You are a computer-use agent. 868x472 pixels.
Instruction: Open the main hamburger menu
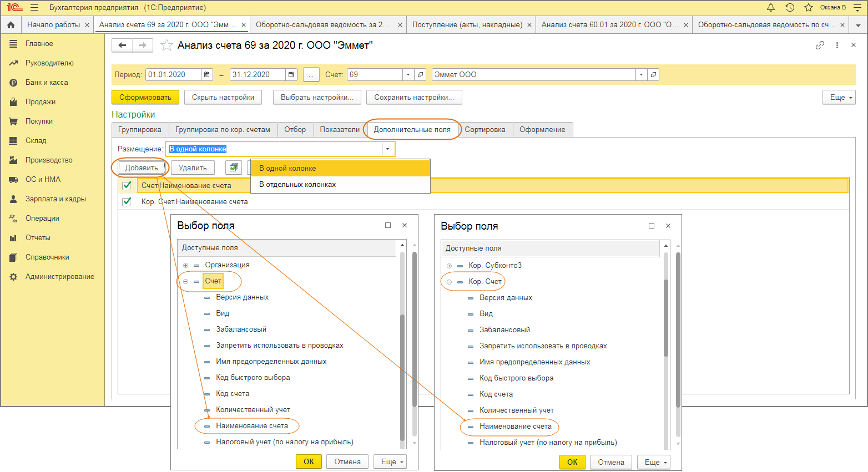pyautogui.click(x=34, y=8)
